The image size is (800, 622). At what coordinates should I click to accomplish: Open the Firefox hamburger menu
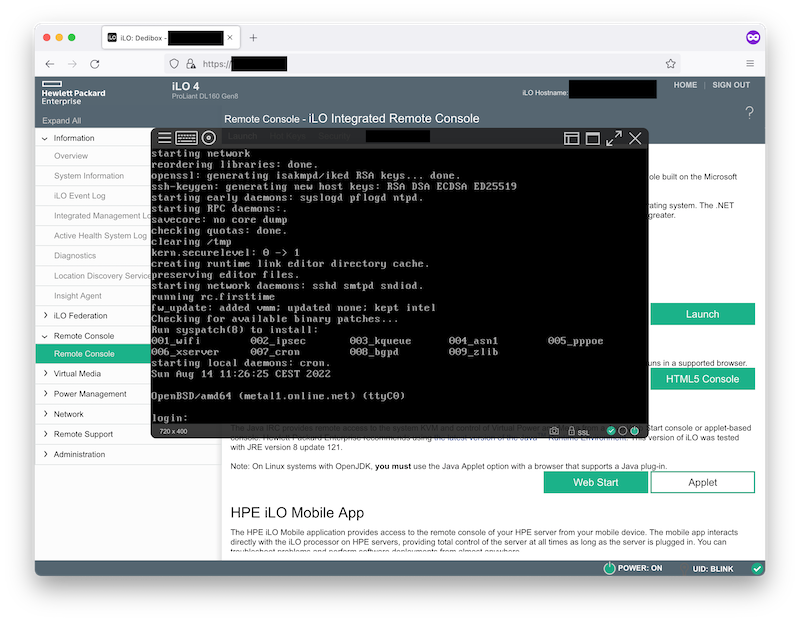click(x=750, y=63)
